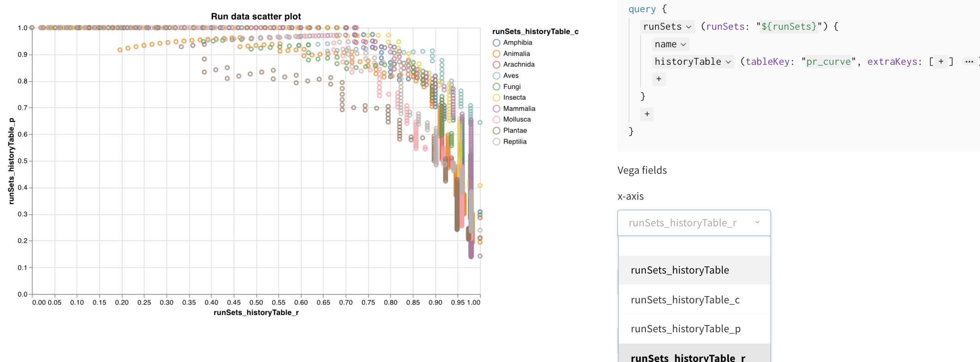Click the + inside the extraKeys brackets
The image size is (980, 362).
point(940,61)
